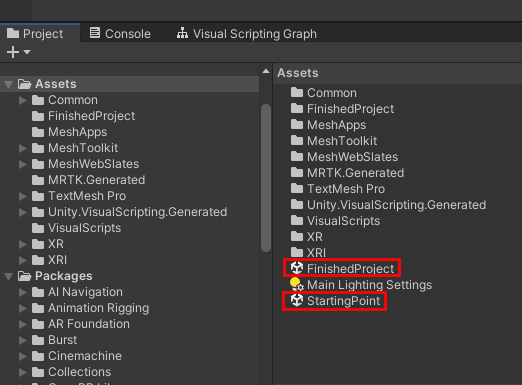Click the folder tree vertical scrollbar thumb
Screen dimensions: 522x385
[x=266, y=178]
